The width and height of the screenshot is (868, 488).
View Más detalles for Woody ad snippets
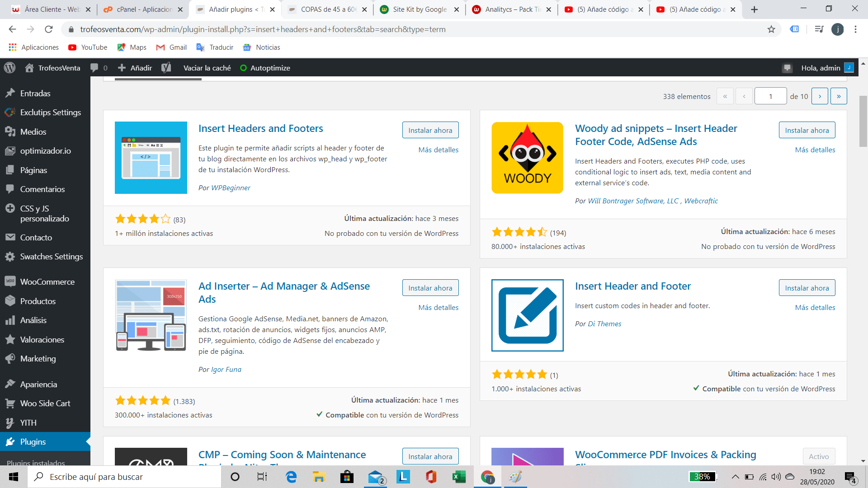pyautogui.click(x=815, y=150)
